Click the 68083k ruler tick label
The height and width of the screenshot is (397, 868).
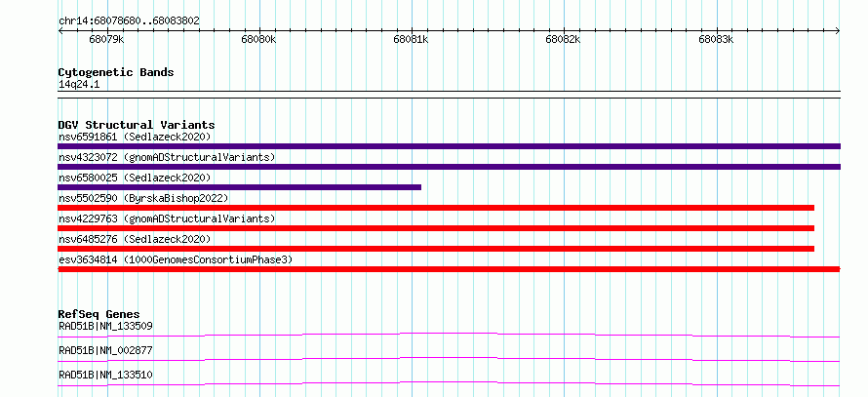click(716, 40)
